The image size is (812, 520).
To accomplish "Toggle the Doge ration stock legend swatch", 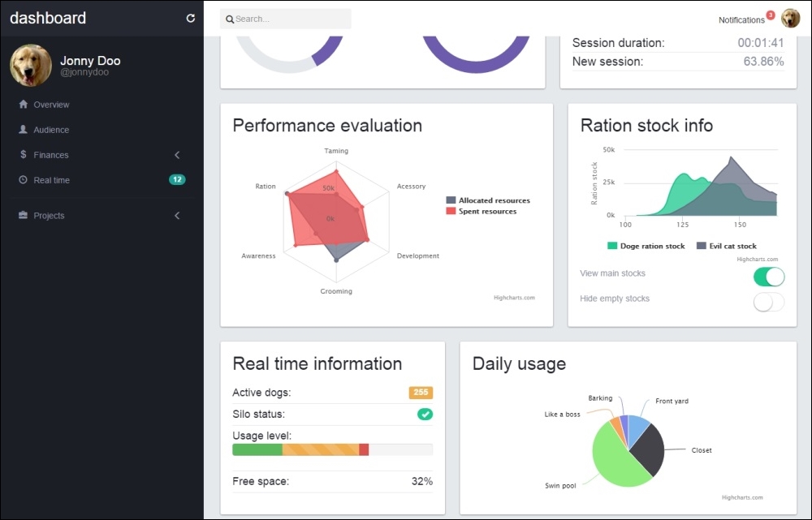I will (x=612, y=246).
